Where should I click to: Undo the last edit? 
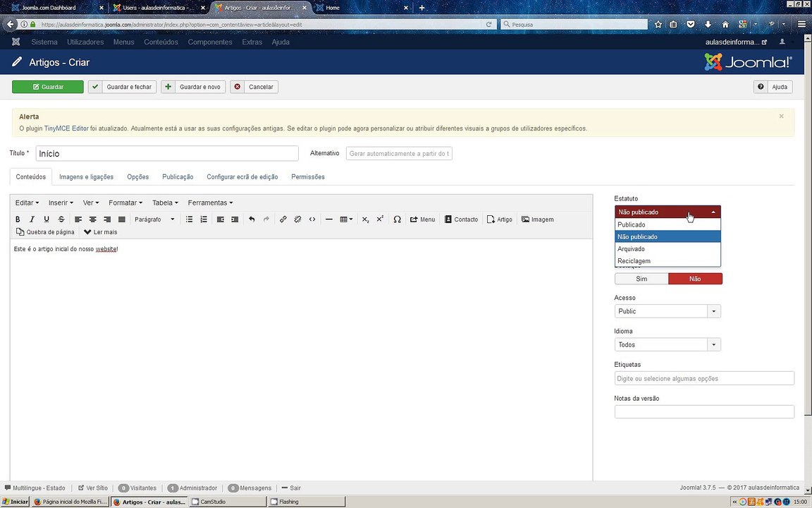(x=252, y=219)
